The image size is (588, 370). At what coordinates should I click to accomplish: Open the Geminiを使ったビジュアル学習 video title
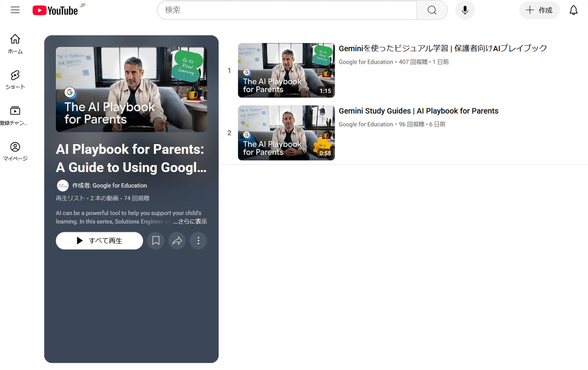(442, 48)
